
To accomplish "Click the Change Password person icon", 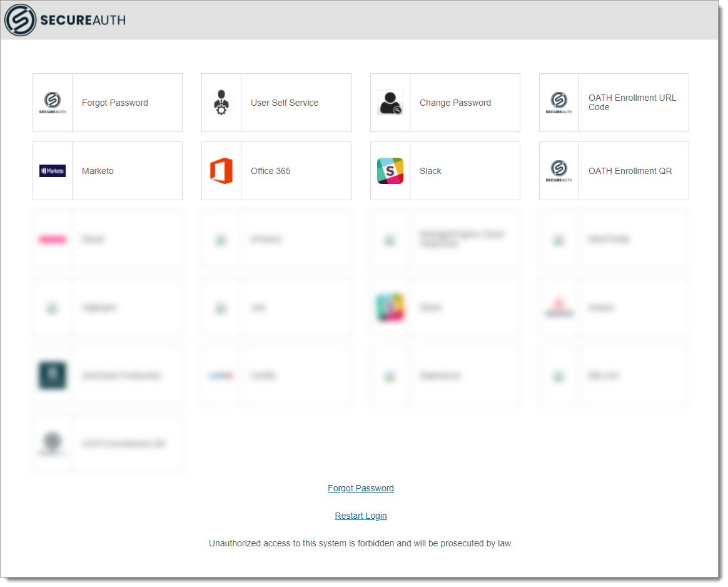I will (x=390, y=102).
